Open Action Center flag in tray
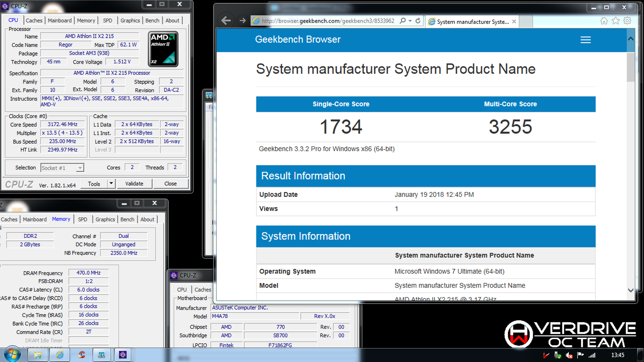Viewport: 644px width, 362px height. 580,355
